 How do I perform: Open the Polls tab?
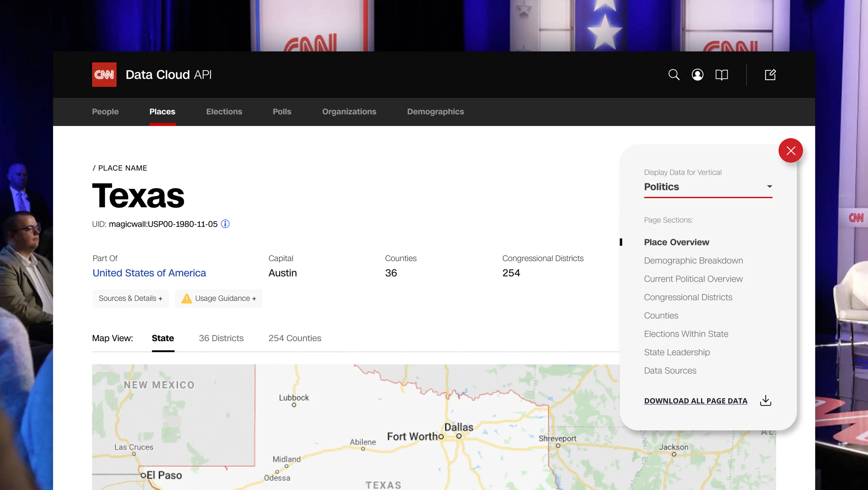282,112
